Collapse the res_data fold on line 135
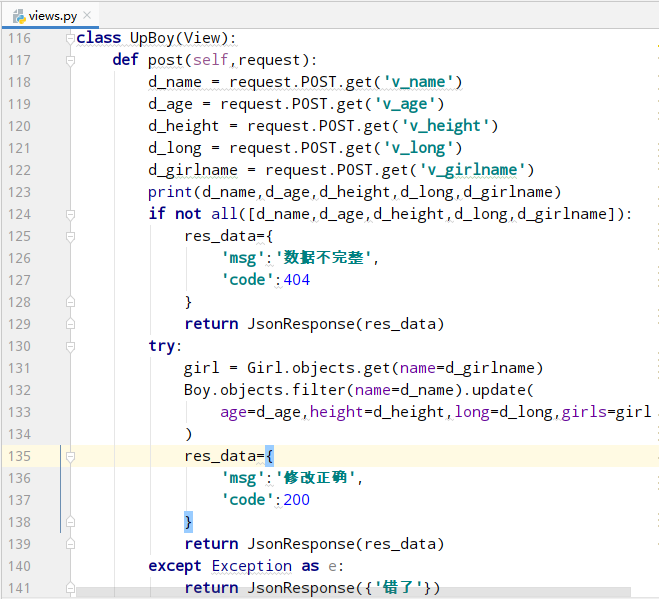Image resolution: width=659 pixels, height=599 pixels. point(70,456)
